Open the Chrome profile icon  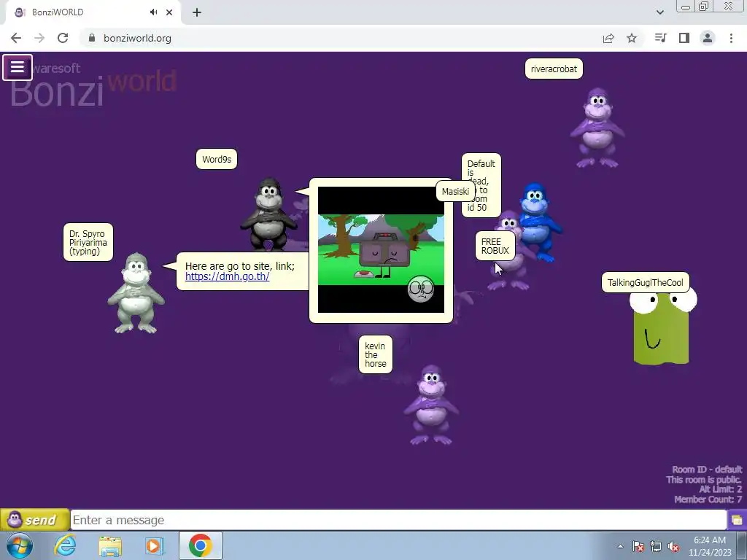click(708, 38)
